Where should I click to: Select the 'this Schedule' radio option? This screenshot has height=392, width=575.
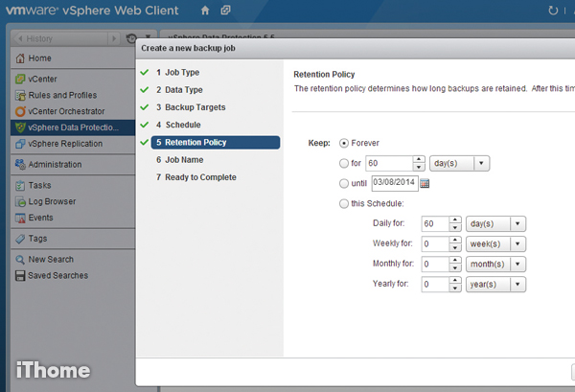coord(345,203)
